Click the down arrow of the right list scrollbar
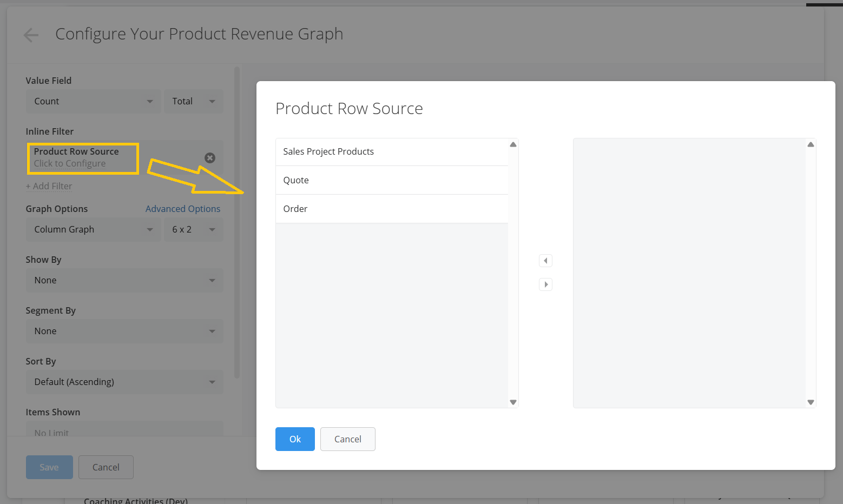Image resolution: width=843 pixels, height=504 pixels. click(x=811, y=402)
